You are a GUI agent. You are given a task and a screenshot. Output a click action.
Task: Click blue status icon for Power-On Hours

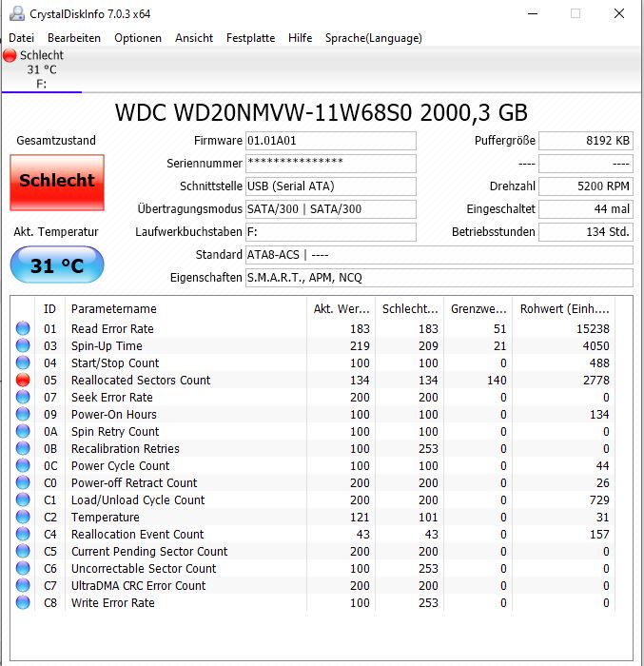pos(23,414)
